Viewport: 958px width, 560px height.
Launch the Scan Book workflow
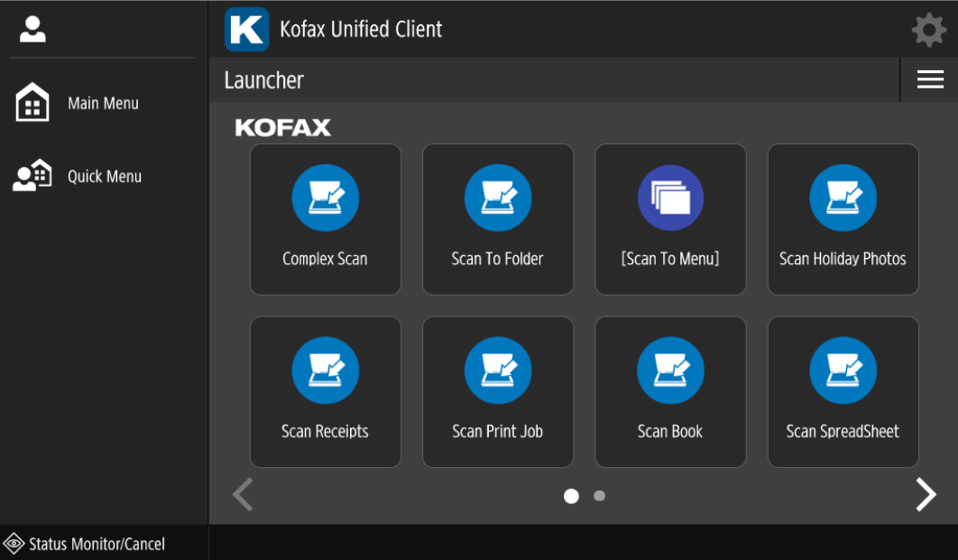670,372
